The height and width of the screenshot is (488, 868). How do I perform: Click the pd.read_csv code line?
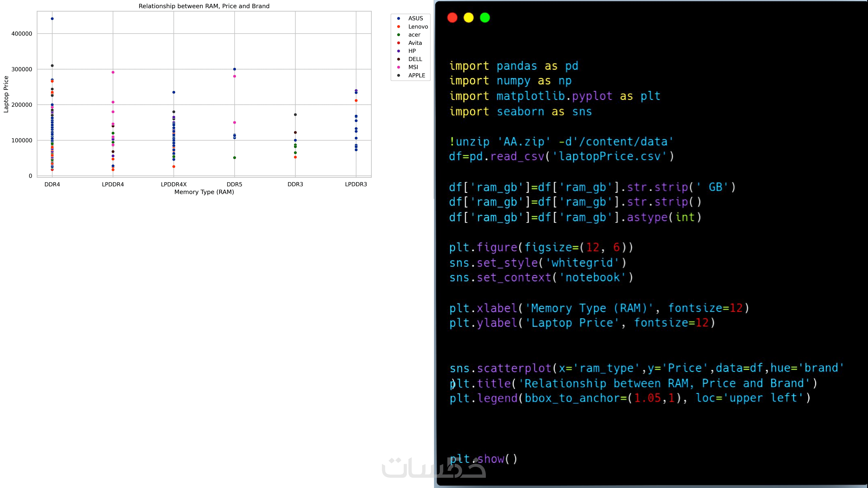[561, 156]
